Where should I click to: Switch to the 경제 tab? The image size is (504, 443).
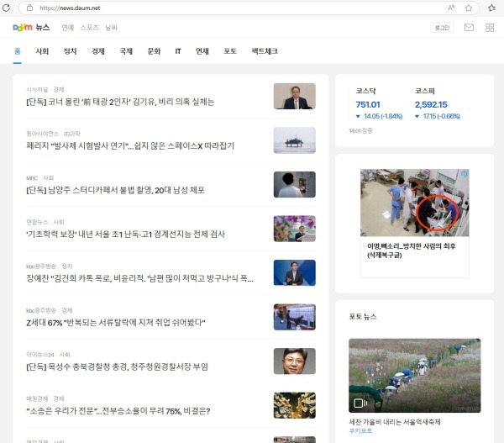pos(98,51)
